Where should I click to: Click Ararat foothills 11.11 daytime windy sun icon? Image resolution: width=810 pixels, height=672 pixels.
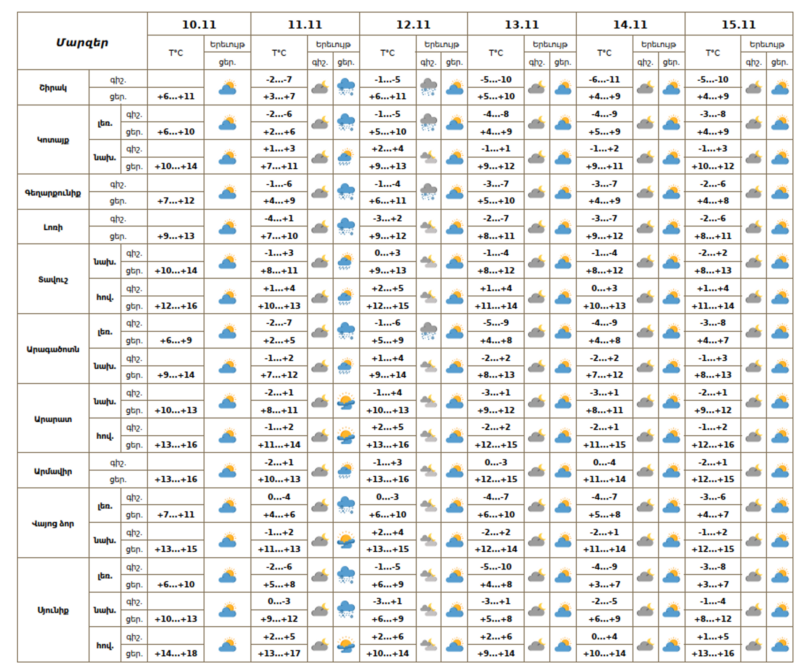coord(346,401)
